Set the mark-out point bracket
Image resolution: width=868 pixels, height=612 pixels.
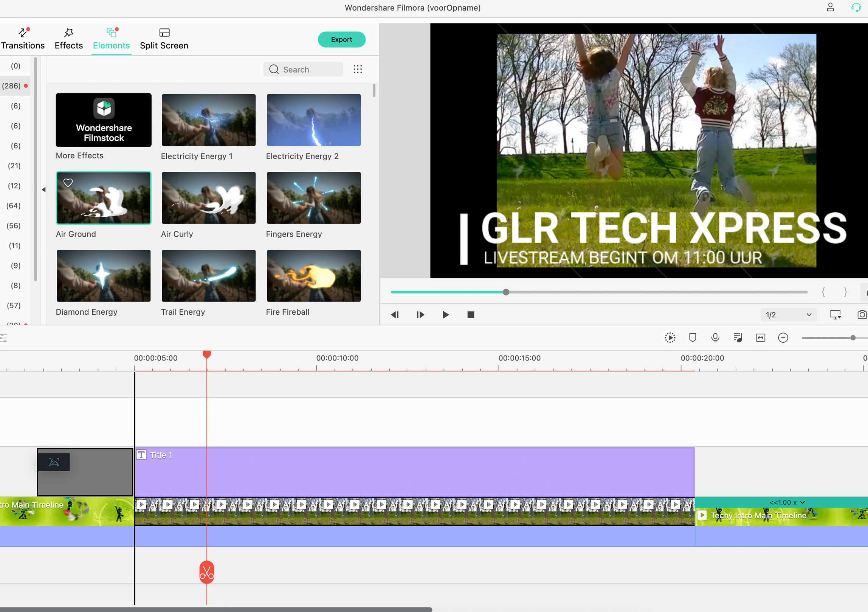coord(845,292)
